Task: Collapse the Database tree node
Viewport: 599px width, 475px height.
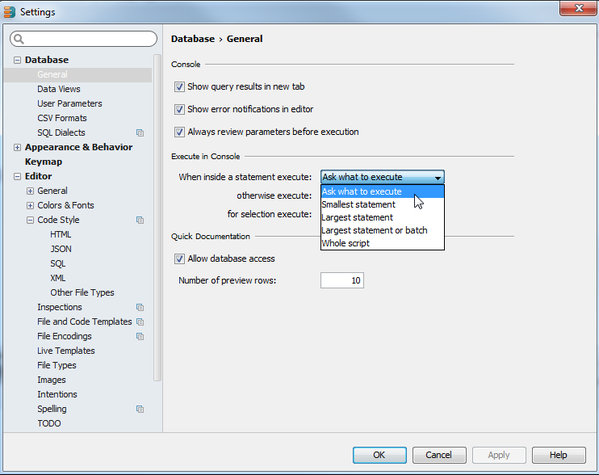Action: tap(17, 60)
